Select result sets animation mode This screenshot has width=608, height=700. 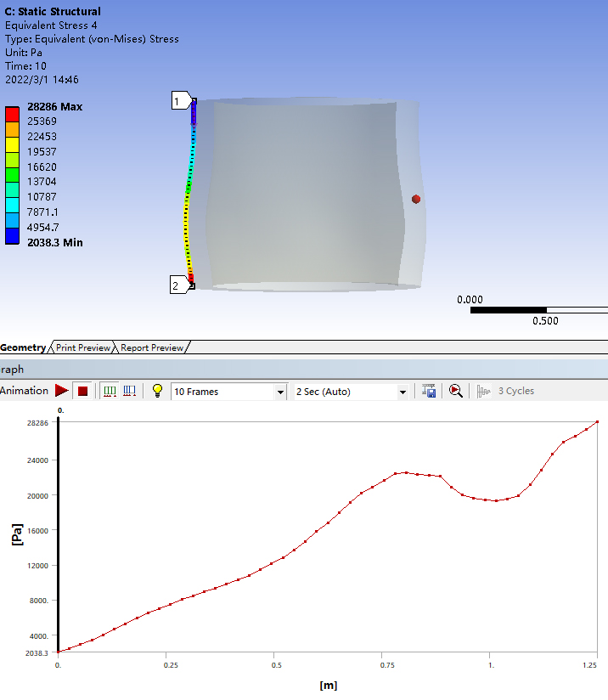[129, 391]
